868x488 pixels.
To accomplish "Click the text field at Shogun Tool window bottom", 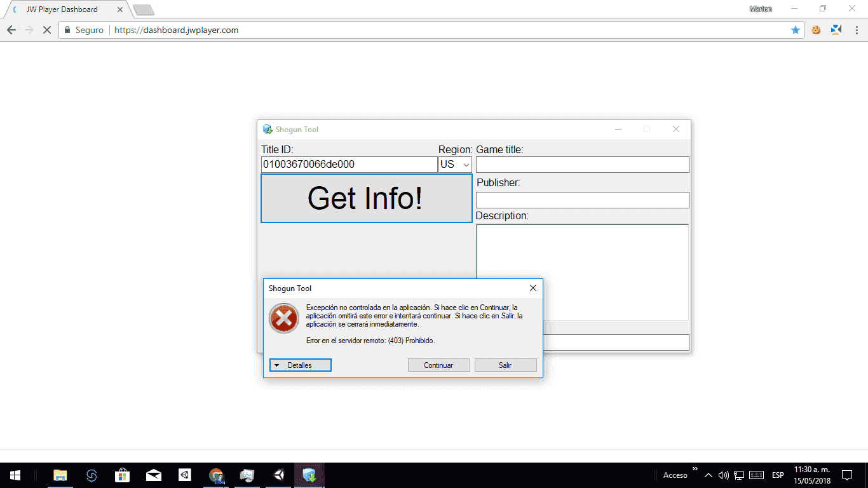I will [x=616, y=342].
